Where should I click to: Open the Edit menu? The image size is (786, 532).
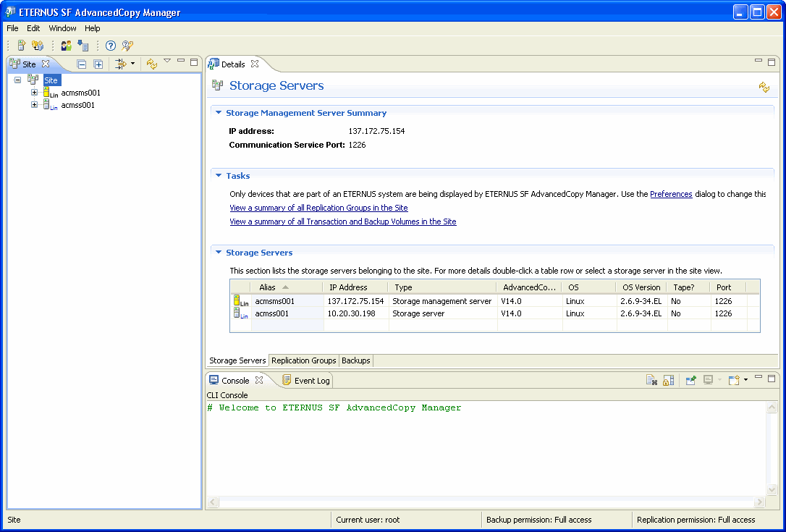[33, 28]
